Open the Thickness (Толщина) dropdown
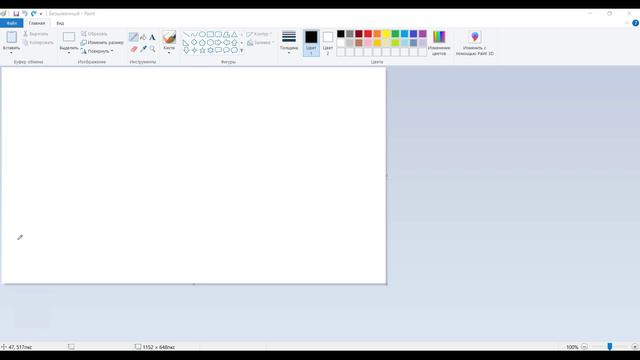Screen dimensions: 640x360 289,42
